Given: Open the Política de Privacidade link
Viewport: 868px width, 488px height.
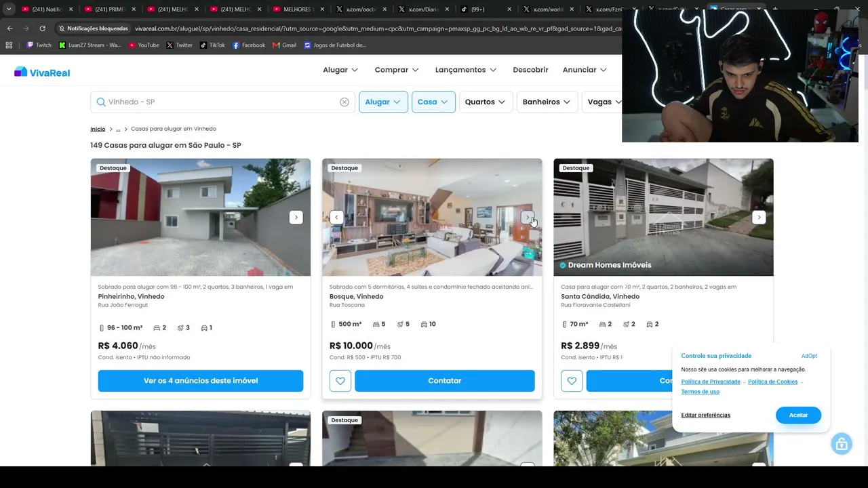Looking at the screenshot, I should [x=711, y=382].
